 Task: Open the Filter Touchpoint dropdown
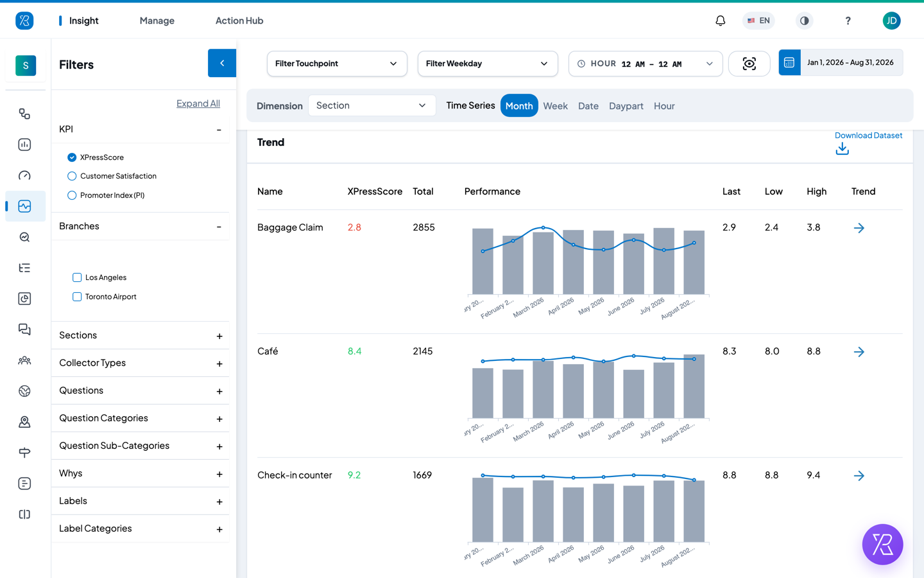337,64
